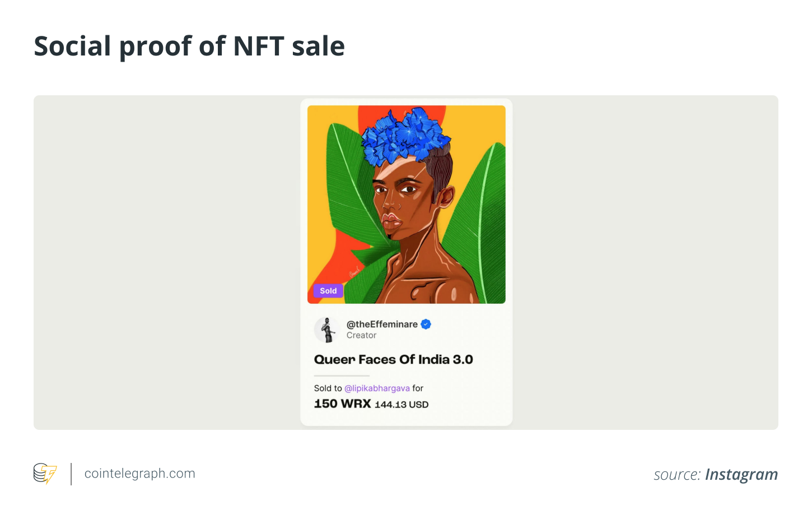Click the blue verified badge beside @theEffeminare
812x519 pixels.
[426, 324]
